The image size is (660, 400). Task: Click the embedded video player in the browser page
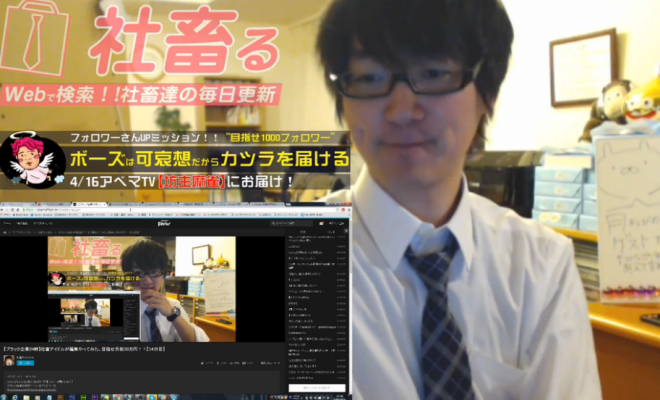point(141,289)
